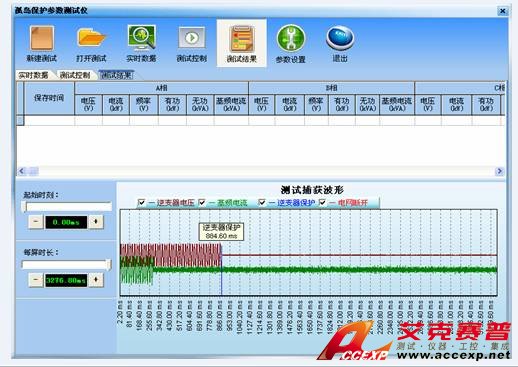Toggle the 基频电流 waveform checkbox
The width and height of the screenshot is (518, 367).
point(201,202)
